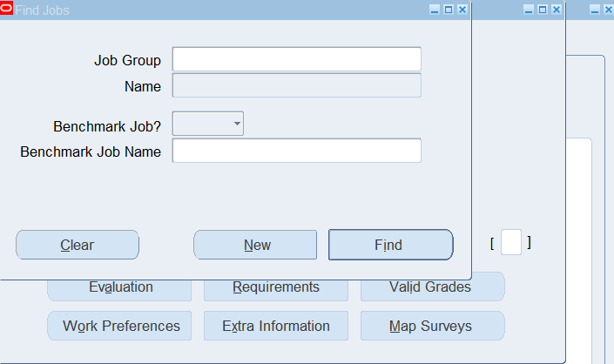Minimize the window behind the Find Jobs window
The height and width of the screenshot is (364, 614).
529,10
